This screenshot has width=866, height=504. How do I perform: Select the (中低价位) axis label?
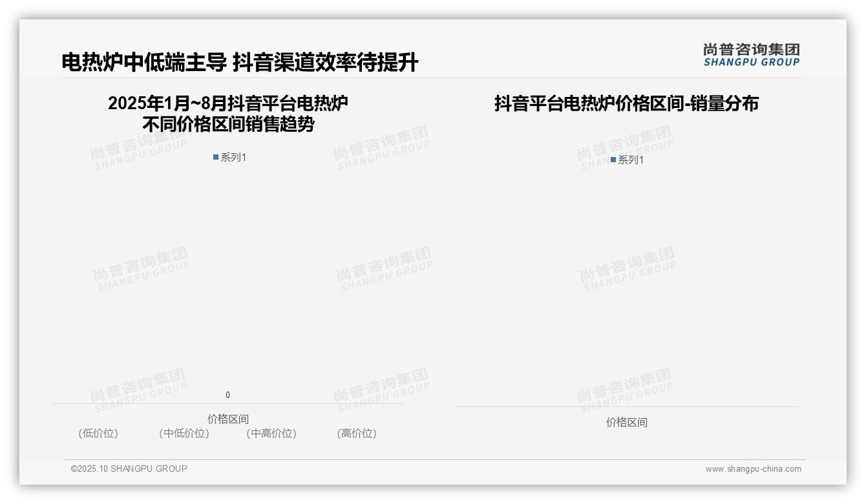[x=184, y=434]
